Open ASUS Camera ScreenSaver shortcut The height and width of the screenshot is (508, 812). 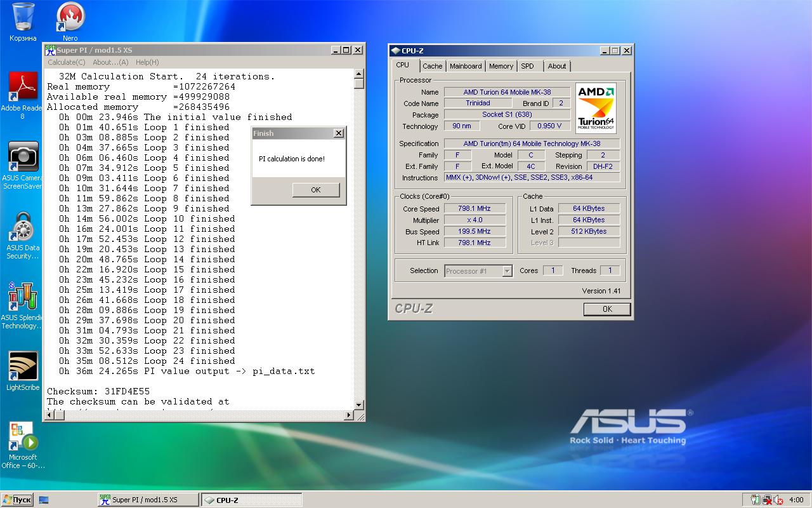(23, 166)
